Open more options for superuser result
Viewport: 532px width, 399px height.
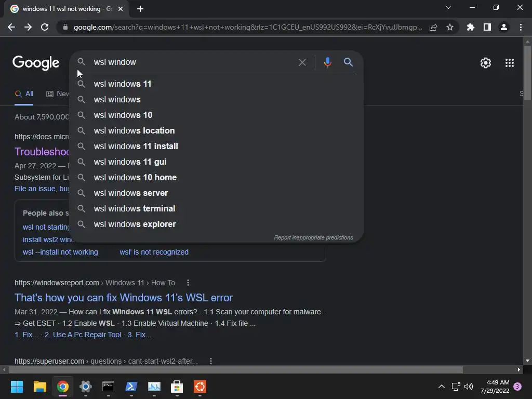211,361
